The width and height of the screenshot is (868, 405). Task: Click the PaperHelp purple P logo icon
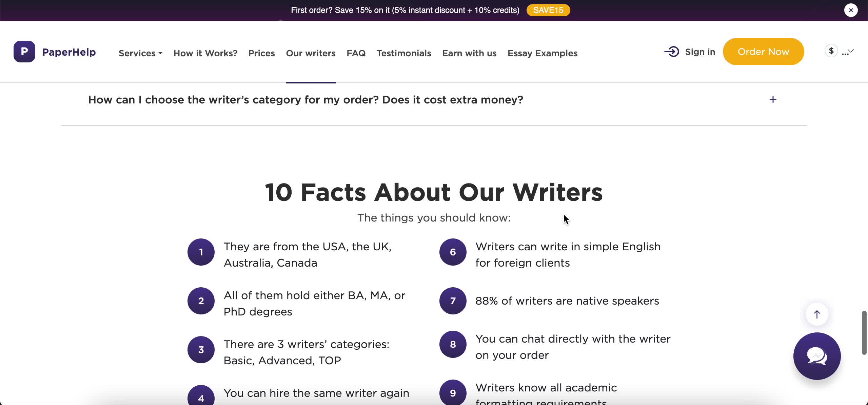(24, 52)
